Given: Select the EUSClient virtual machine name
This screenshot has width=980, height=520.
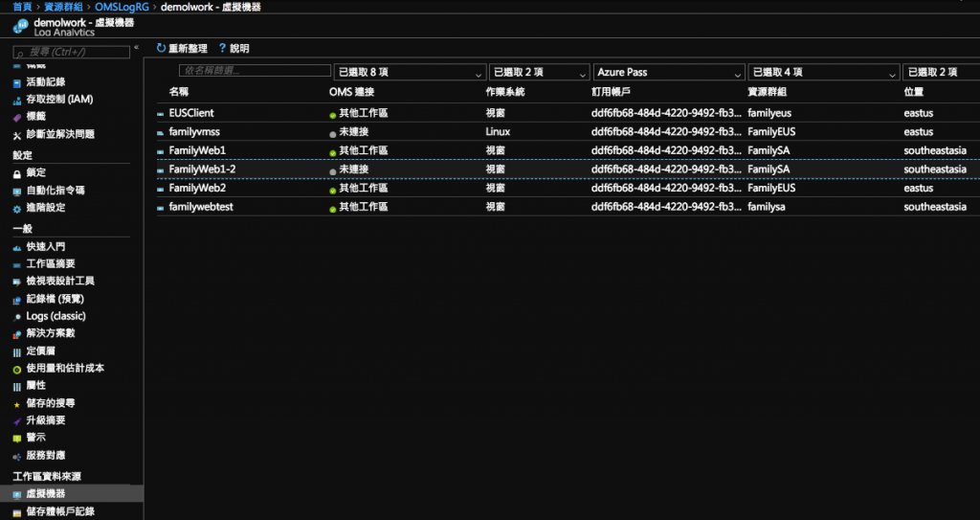Looking at the screenshot, I should [x=191, y=113].
